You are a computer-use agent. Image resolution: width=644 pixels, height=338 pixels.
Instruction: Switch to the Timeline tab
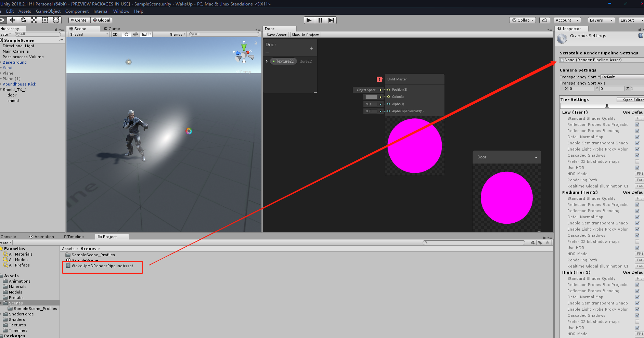coord(73,237)
